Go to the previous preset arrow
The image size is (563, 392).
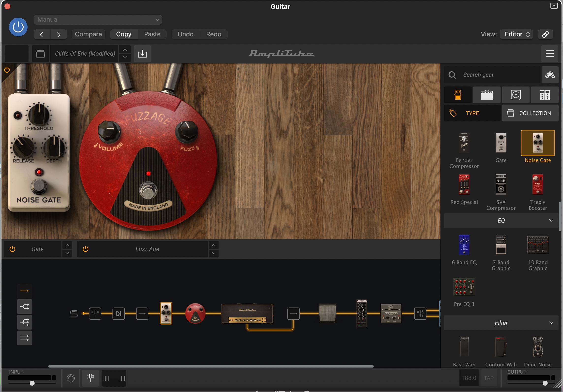[42, 34]
